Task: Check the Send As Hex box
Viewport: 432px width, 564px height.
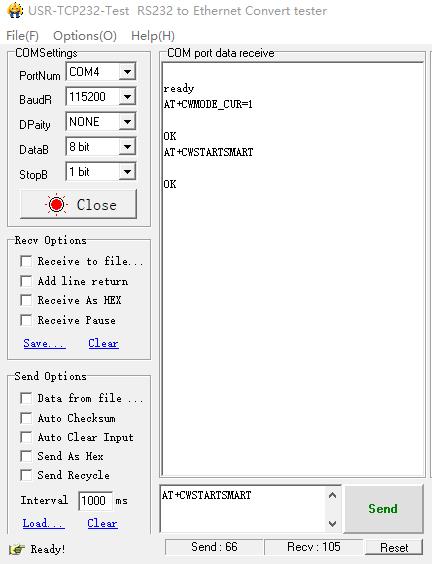Action: tap(26, 456)
